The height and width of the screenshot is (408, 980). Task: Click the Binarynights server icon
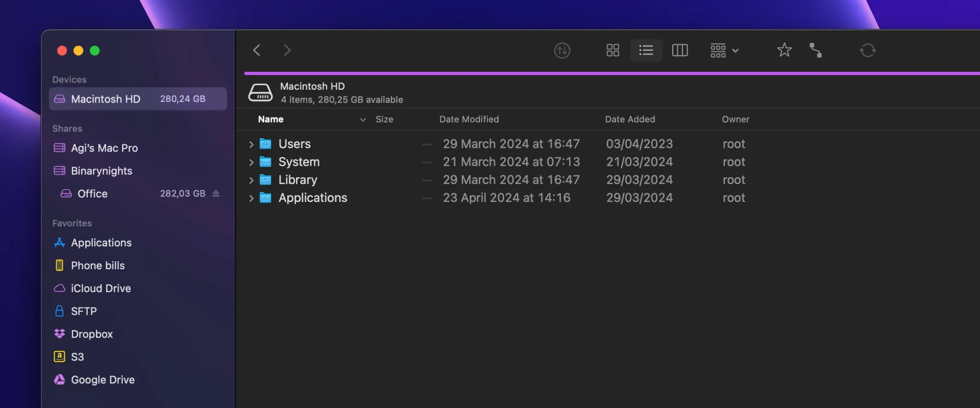[x=60, y=171]
